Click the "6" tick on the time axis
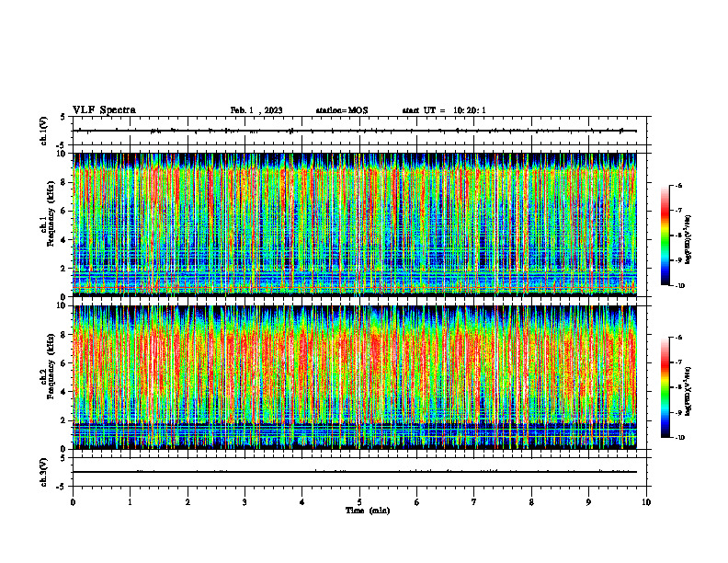The image size is (728, 563). click(417, 502)
